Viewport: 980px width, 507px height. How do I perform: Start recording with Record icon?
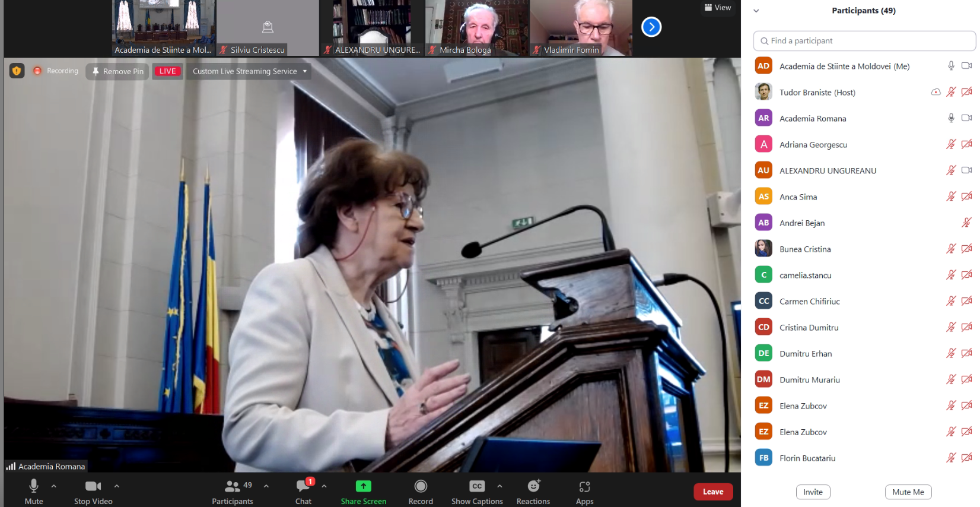click(421, 486)
